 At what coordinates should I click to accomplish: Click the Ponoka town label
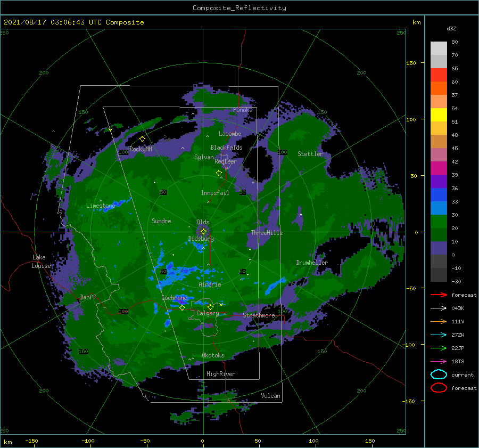click(x=243, y=110)
